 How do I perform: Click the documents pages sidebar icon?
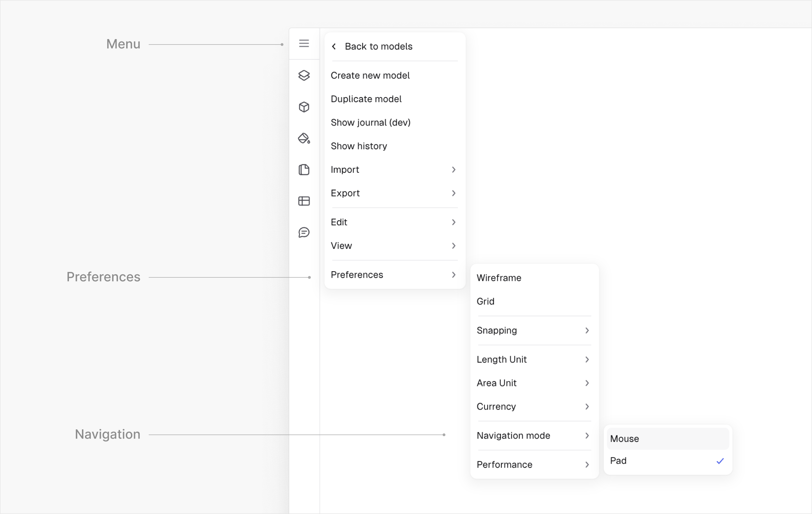point(304,170)
